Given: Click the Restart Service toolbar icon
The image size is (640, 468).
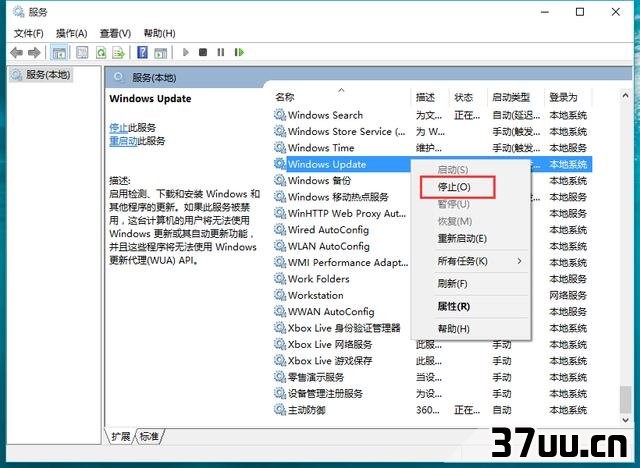Looking at the screenshot, I should 239,52.
